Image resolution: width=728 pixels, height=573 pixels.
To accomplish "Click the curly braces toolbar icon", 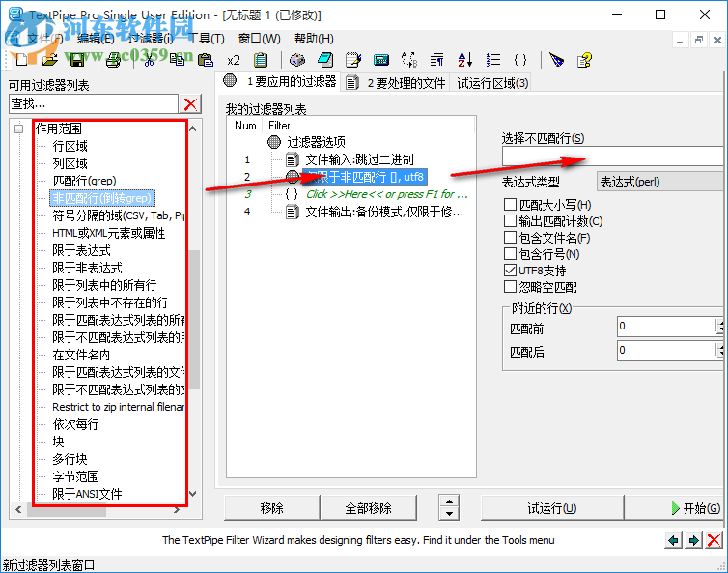I will [520, 60].
